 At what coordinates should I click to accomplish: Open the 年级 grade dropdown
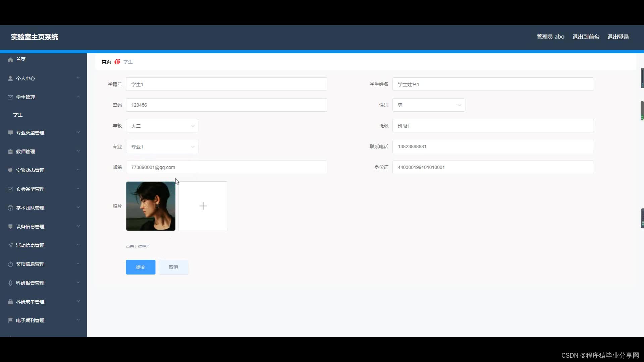point(162,126)
